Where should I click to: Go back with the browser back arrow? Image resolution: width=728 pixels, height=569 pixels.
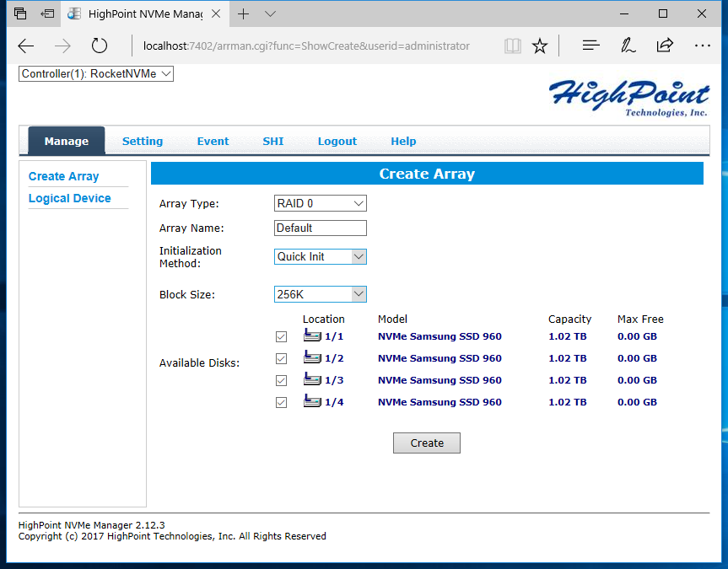point(26,46)
